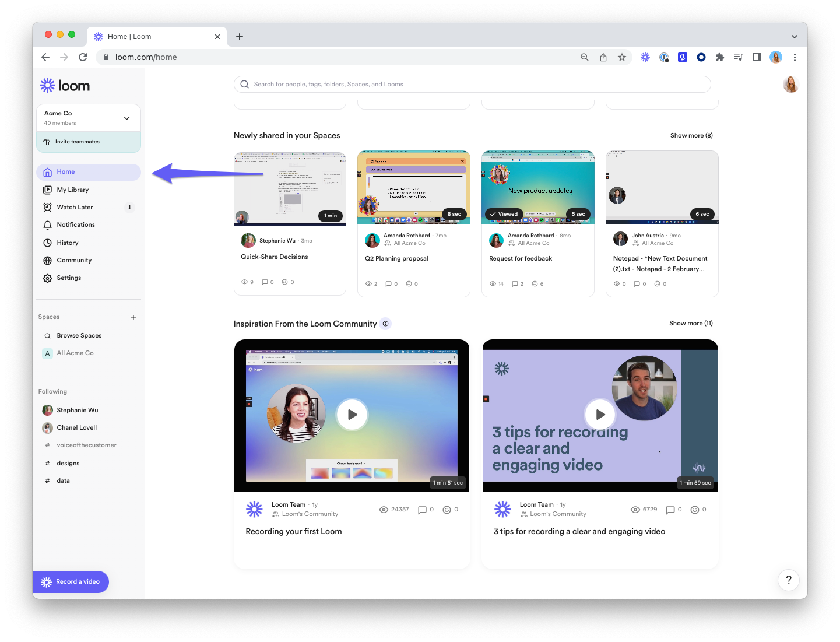
Task: Open Chrome's three-dot menu
Action: pos(795,57)
